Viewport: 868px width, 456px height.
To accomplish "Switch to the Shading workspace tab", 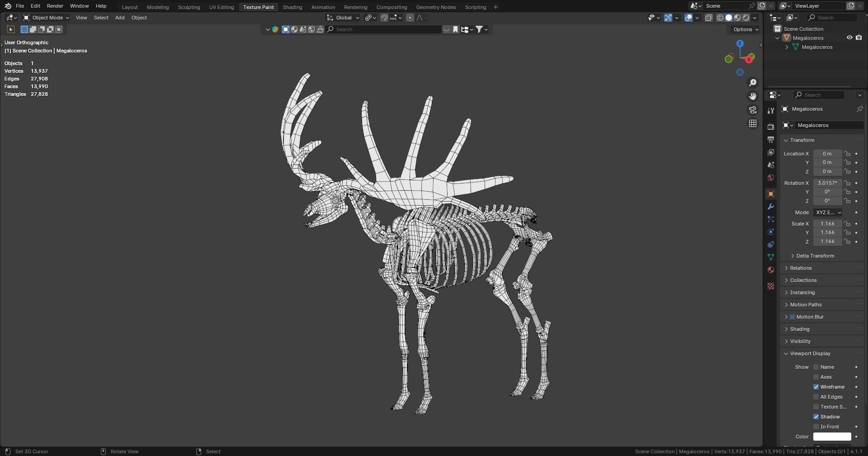I will tap(292, 7).
